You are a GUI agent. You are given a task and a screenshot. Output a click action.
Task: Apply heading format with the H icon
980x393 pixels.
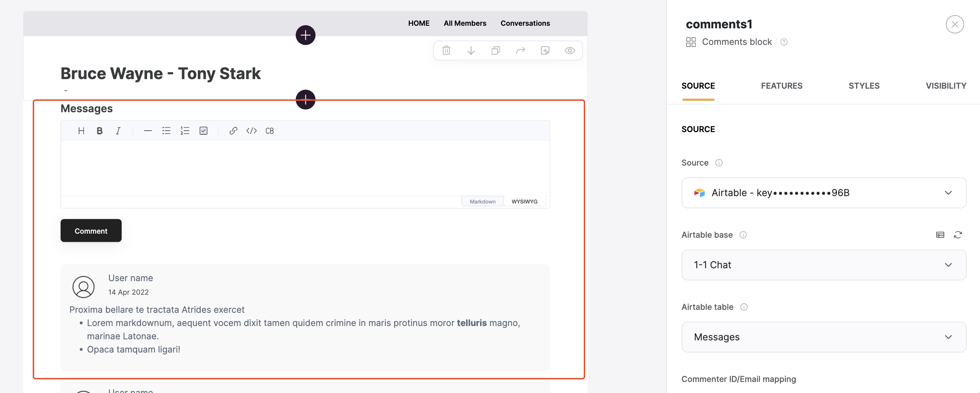tap(81, 131)
